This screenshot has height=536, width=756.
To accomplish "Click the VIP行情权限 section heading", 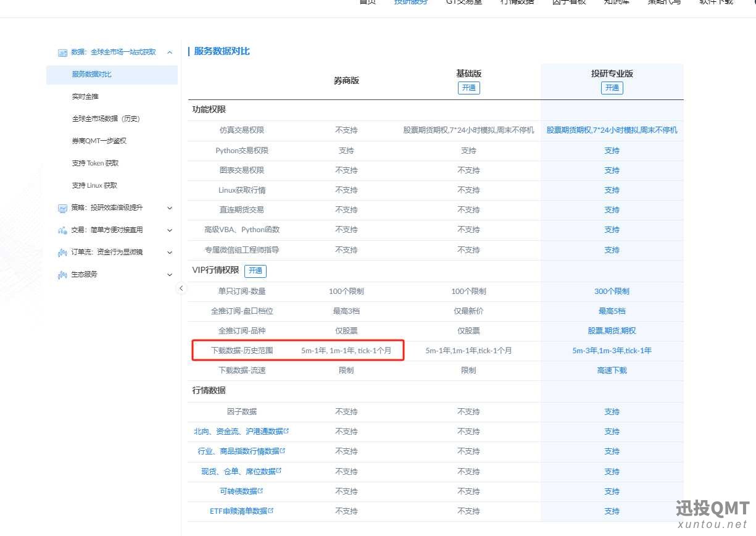I will click(x=215, y=270).
